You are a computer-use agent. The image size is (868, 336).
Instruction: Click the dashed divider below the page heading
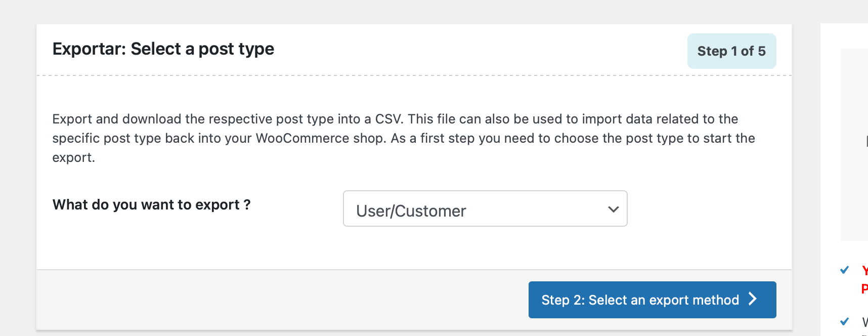pyautogui.click(x=414, y=75)
